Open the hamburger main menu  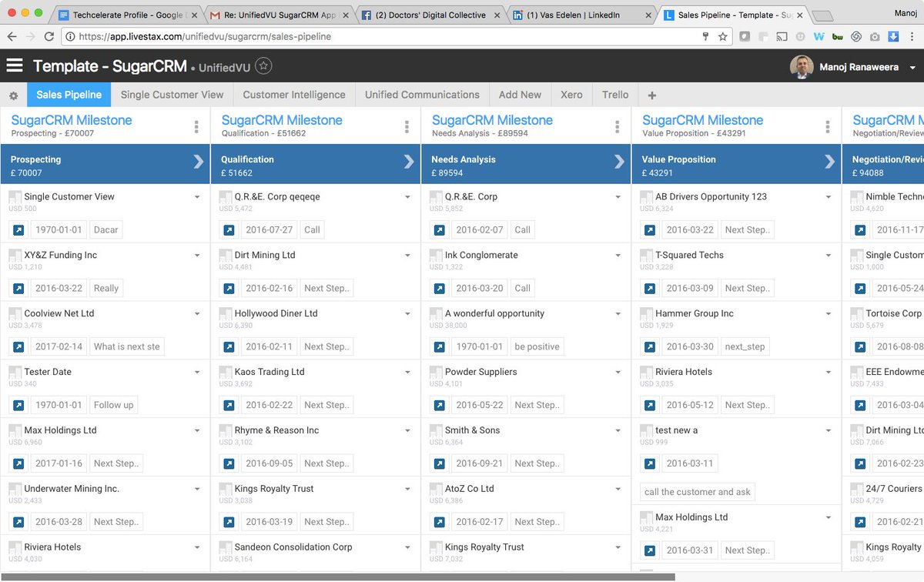tap(15, 66)
